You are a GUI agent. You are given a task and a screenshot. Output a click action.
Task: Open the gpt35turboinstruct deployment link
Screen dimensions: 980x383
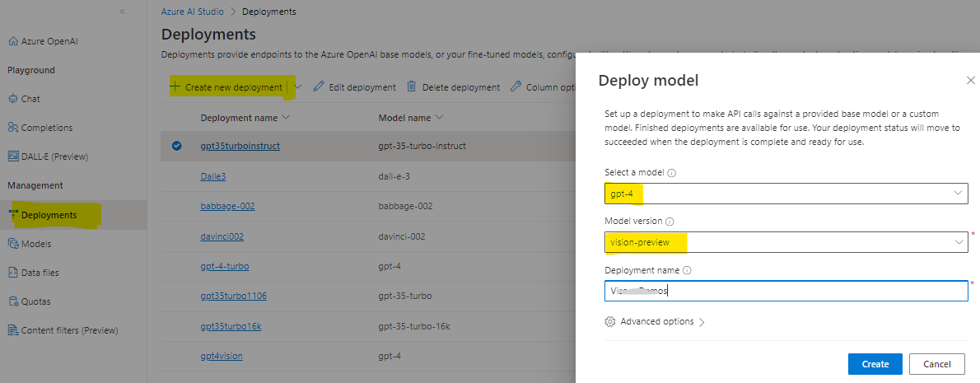point(240,146)
